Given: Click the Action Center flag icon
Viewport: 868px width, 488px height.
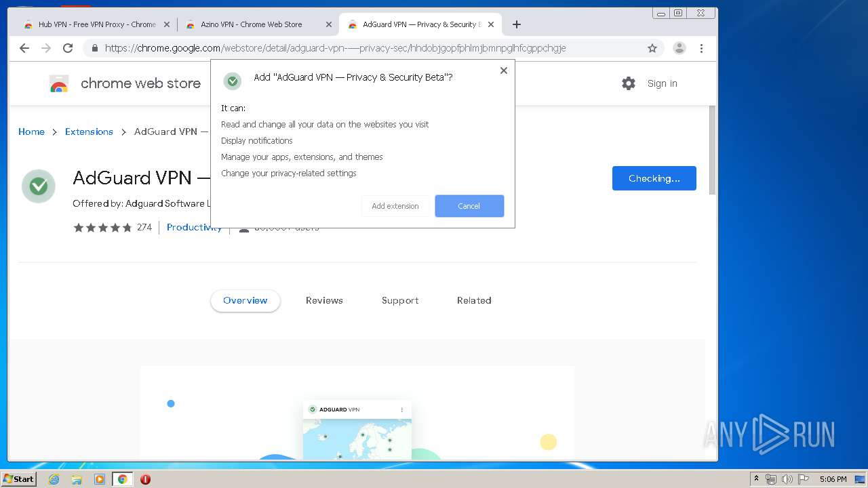Looking at the screenshot, I should [x=804, y=479].
